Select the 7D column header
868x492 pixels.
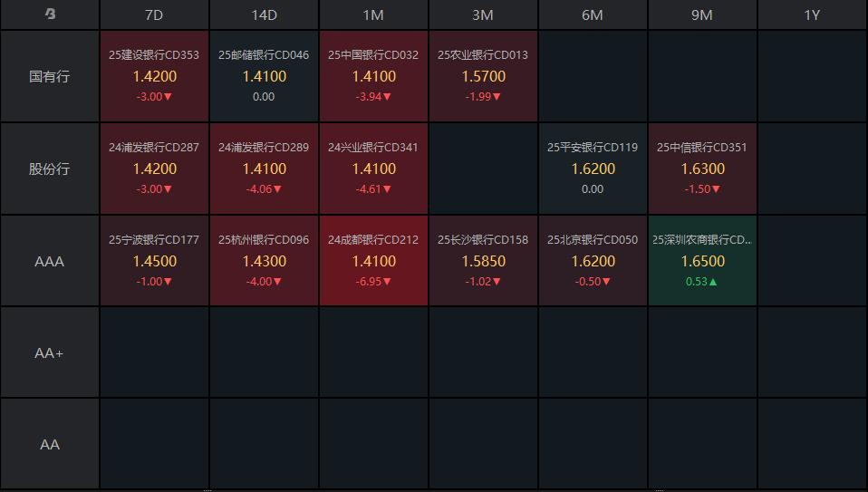pyautogui.click(x=154, y=15)
